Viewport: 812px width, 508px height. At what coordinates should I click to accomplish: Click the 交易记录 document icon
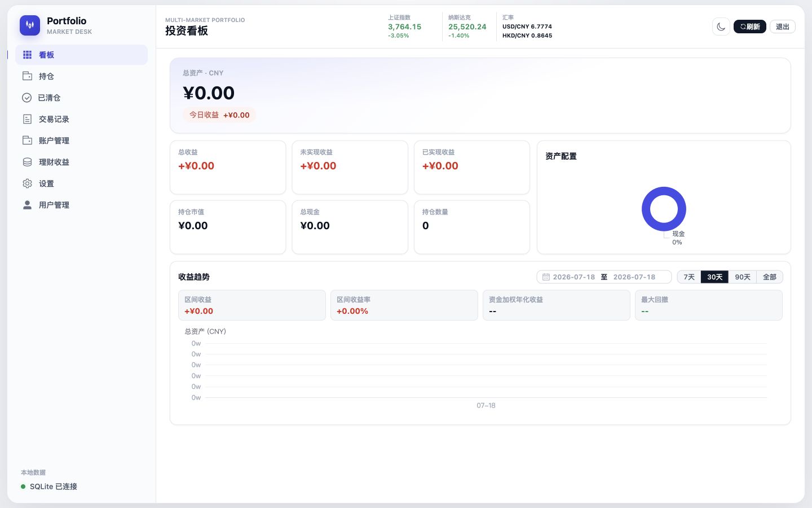(27, 119)
